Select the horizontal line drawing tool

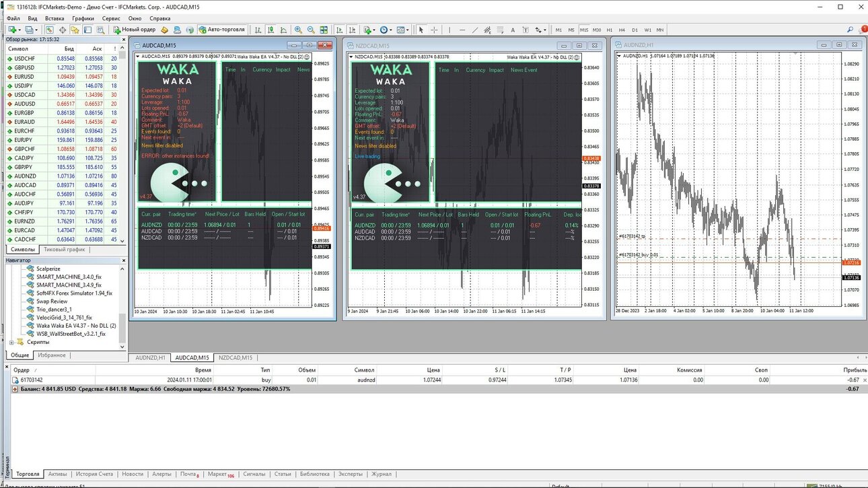[462, 30]
